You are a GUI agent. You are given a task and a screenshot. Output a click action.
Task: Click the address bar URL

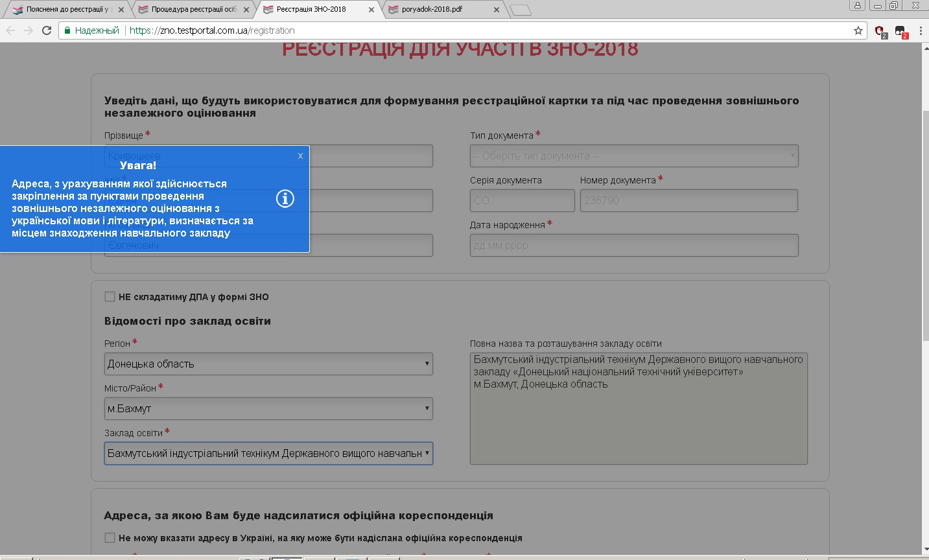(x=212, y=30)
